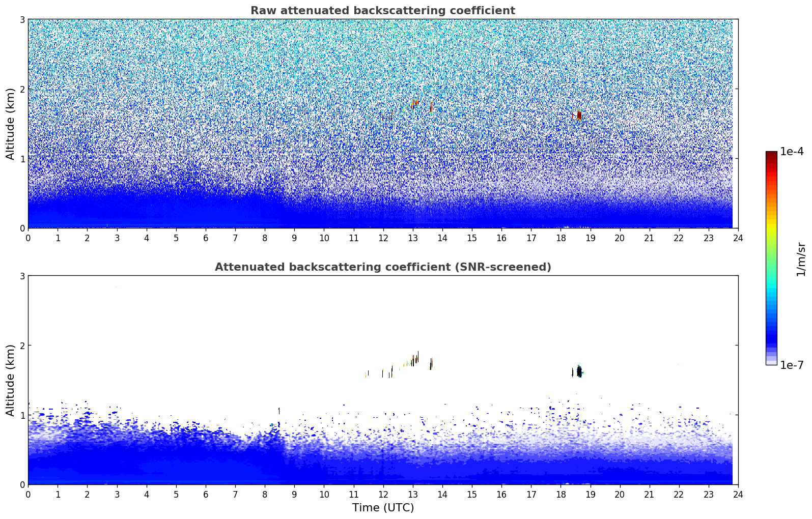This screenshot has height=519, width=812.
Task: Click hour tick "18" on the Raw plot time axis
Action: click(x=561, y=238)
